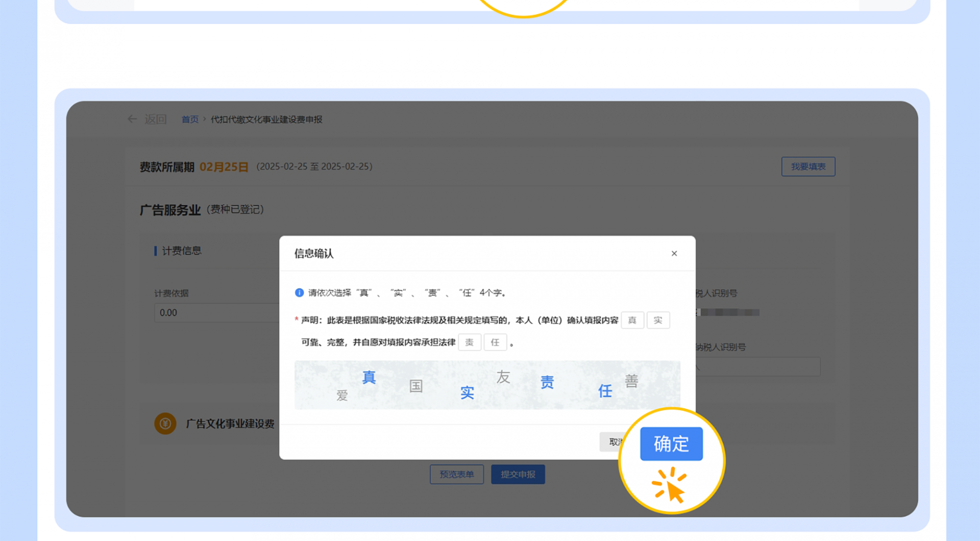Click the filled 真 slot in the declaration text

[632, 320]
